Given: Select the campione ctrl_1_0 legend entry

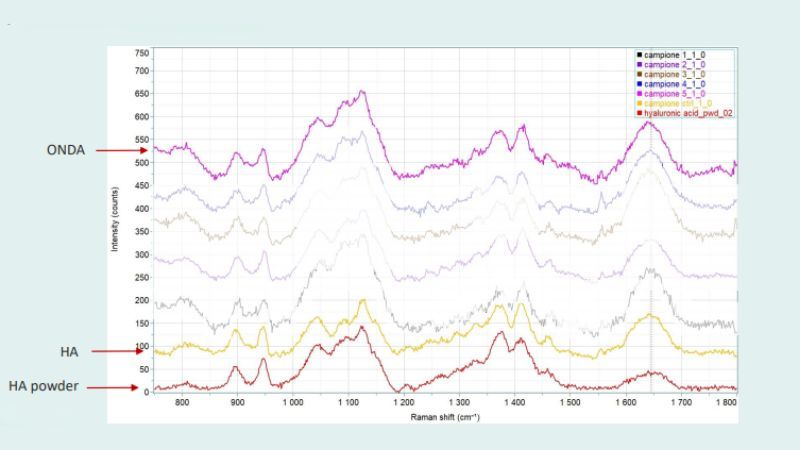Looking at the screenshot, I should pyautogui.click(x=674, y=103).
